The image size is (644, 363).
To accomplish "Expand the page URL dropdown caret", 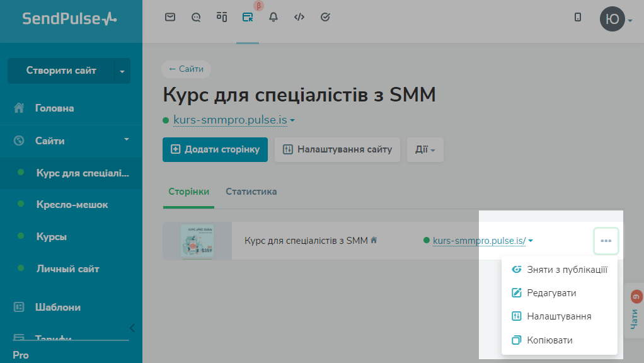I will (x=531, y=241).
